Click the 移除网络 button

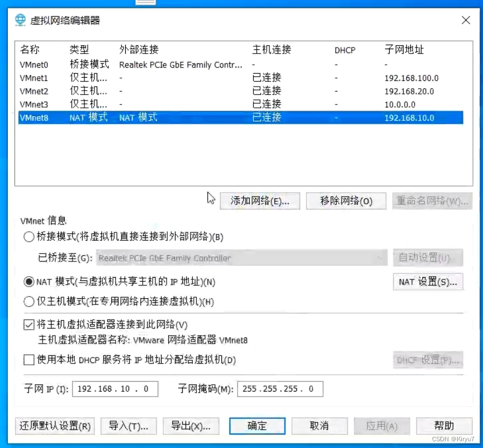click(x=346, y=201)
